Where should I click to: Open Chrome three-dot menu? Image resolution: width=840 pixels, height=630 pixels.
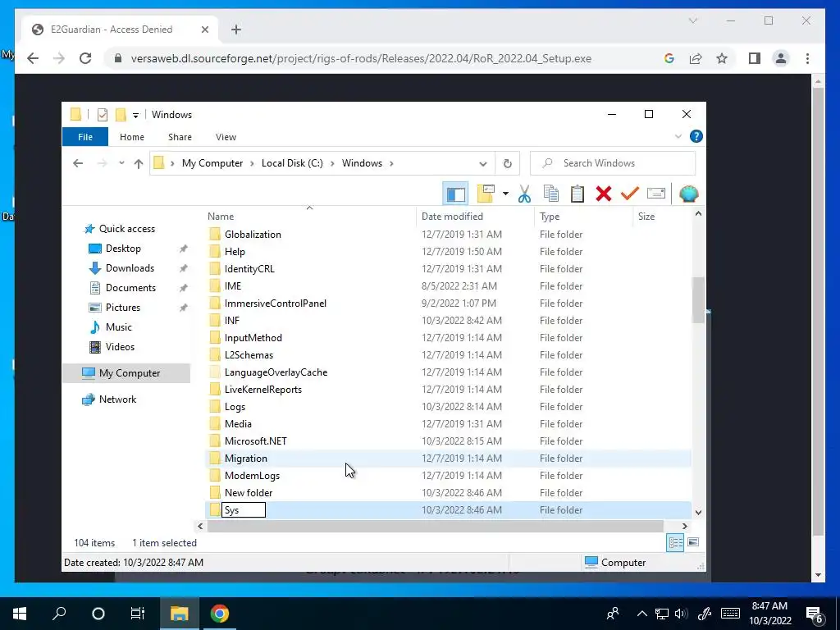click(x=807, y=58)
